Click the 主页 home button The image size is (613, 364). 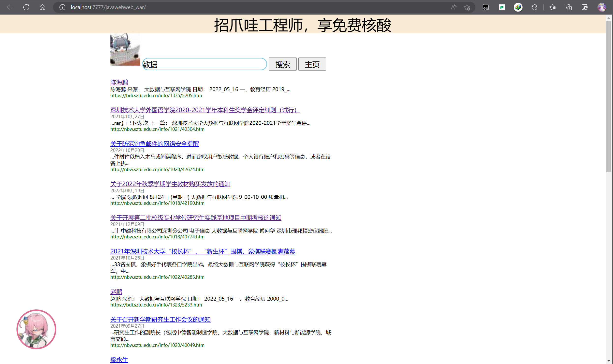click(312, 64)
